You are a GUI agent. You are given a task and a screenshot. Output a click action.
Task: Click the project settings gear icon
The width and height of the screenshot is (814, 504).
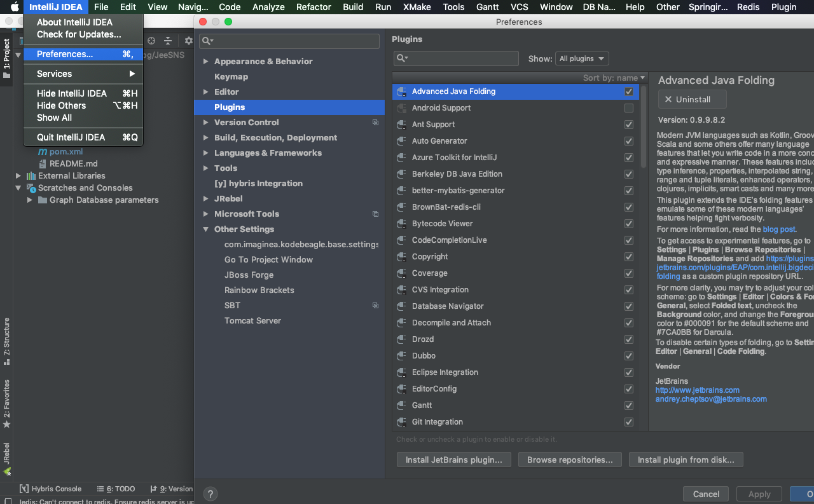click(188, 41)
